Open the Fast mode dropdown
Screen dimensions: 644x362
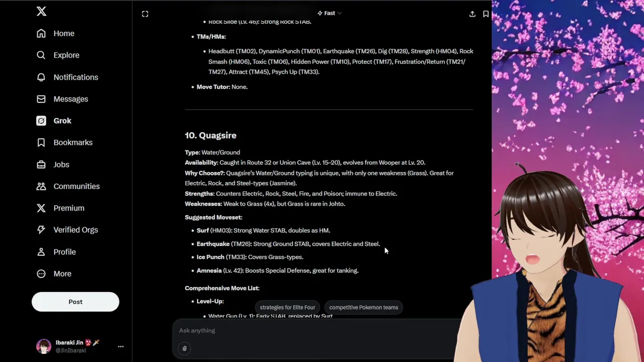click(330, 13)
